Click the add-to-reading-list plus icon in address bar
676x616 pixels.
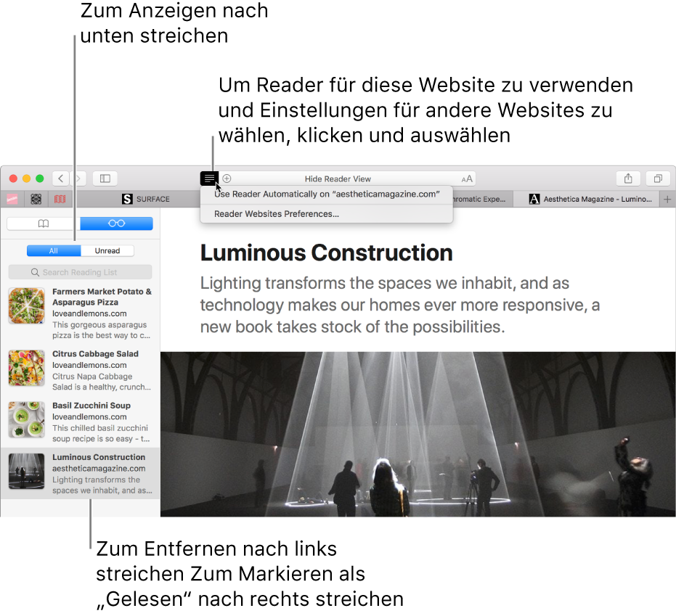[227, 178]
